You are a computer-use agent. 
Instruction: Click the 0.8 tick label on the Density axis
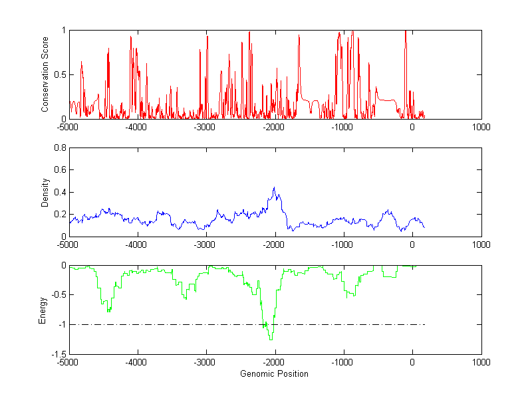(x=59, y=148)
